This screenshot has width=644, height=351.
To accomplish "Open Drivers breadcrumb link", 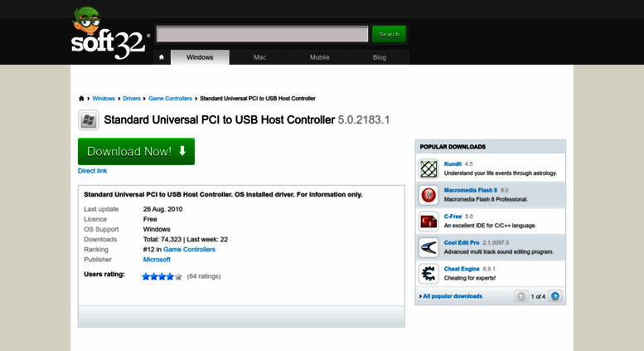I will tap(132, 98).
